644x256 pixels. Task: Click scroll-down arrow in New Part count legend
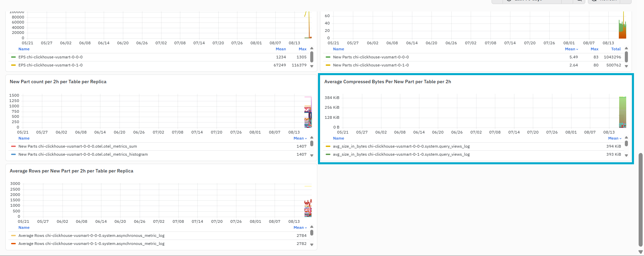(x=312, y=155)
